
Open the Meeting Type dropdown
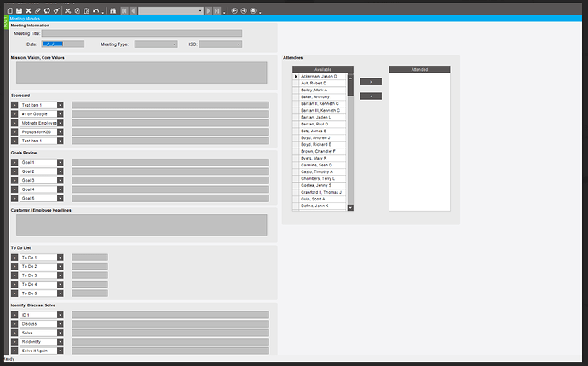(174, 44)
